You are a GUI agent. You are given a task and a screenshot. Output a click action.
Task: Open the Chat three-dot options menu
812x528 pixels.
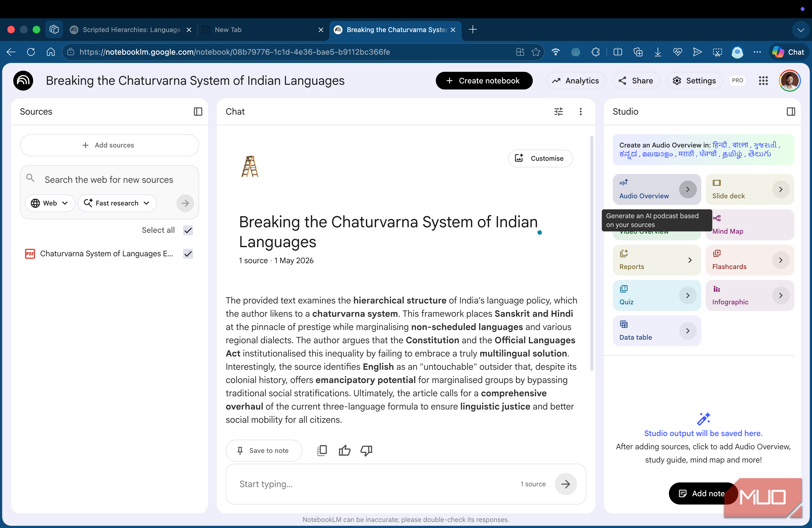(581, 112)
